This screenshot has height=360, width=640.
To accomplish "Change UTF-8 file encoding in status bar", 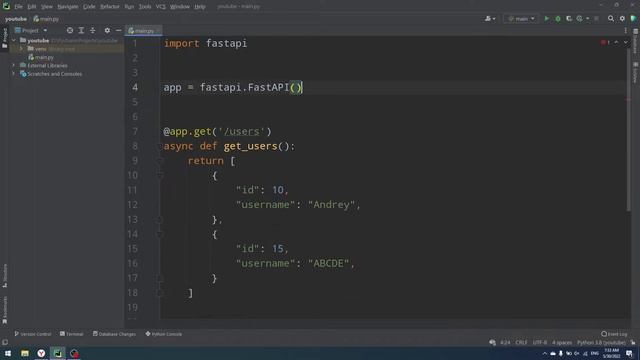I will point(540,342).
